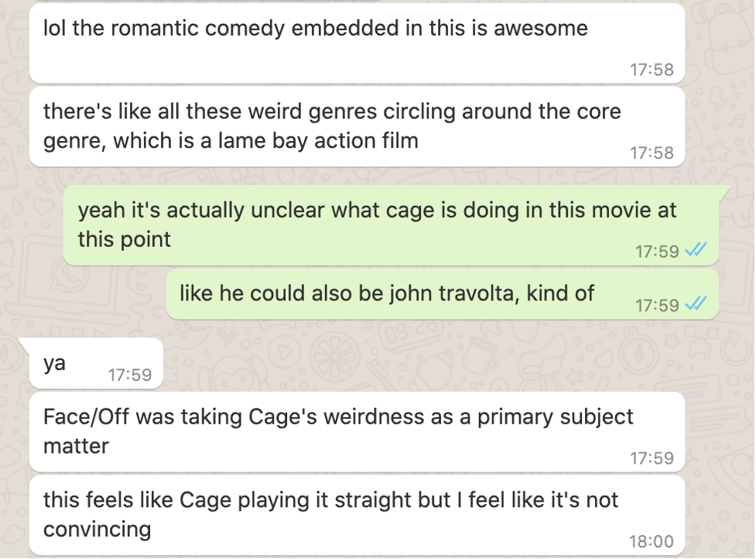Click the 17:58 timestamp on the romantic comedy message
The height and width of the screenshot is (559, 756).
tap(652, 70)
